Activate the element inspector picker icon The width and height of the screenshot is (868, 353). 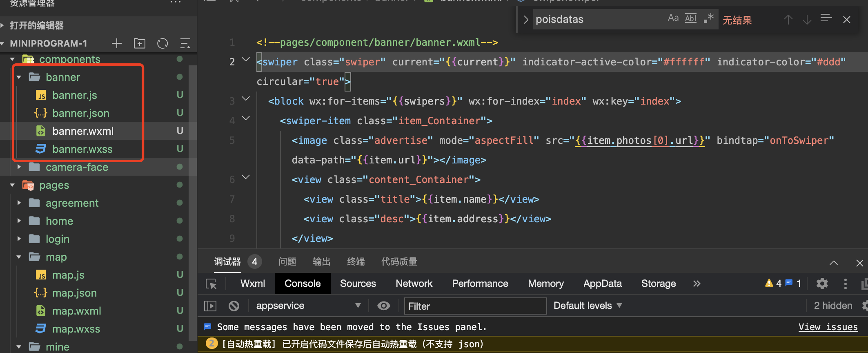pos(211,284)
